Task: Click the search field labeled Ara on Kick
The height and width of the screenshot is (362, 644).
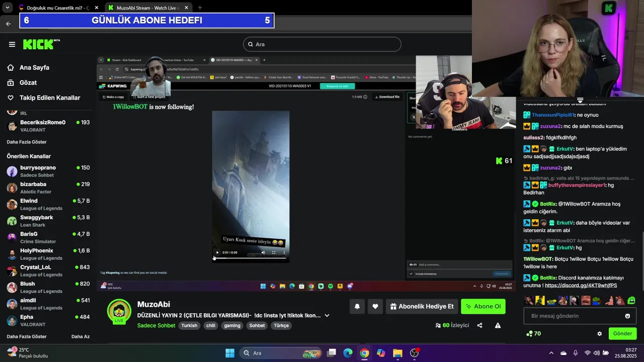Action: point(322,44)
